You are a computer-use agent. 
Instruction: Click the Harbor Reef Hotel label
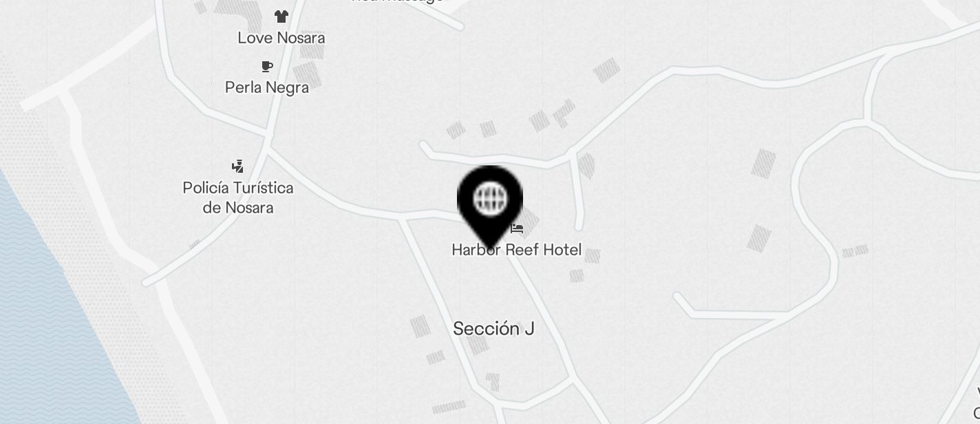[517, 250]
